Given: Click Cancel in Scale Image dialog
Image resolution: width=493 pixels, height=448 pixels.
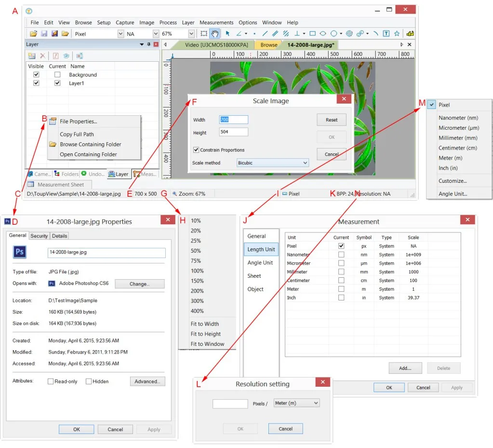Looking at the screenshot, I should pyautogui.click(x=332, y=154).
